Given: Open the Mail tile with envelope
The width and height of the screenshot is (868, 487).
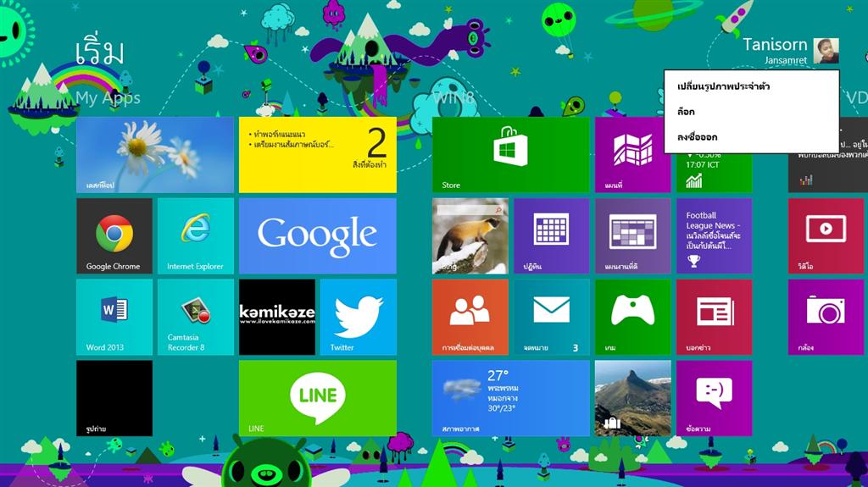Looking at the screenshot, I should (551, 317).
